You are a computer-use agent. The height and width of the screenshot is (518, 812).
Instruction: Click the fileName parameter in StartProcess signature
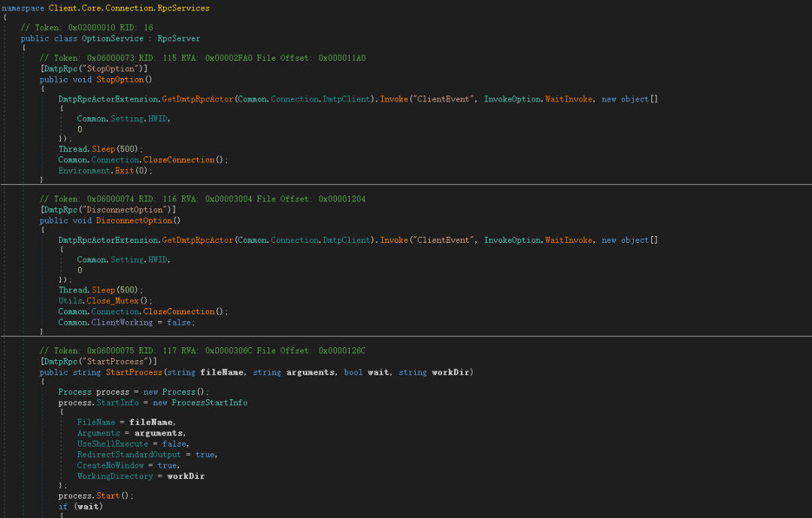(222, 372)
